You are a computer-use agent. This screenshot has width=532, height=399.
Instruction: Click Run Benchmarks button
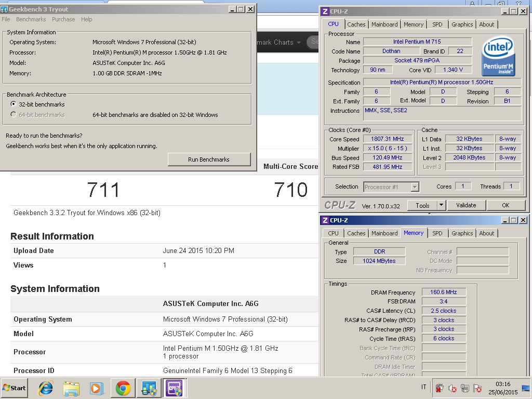click(x=209, y=159)
